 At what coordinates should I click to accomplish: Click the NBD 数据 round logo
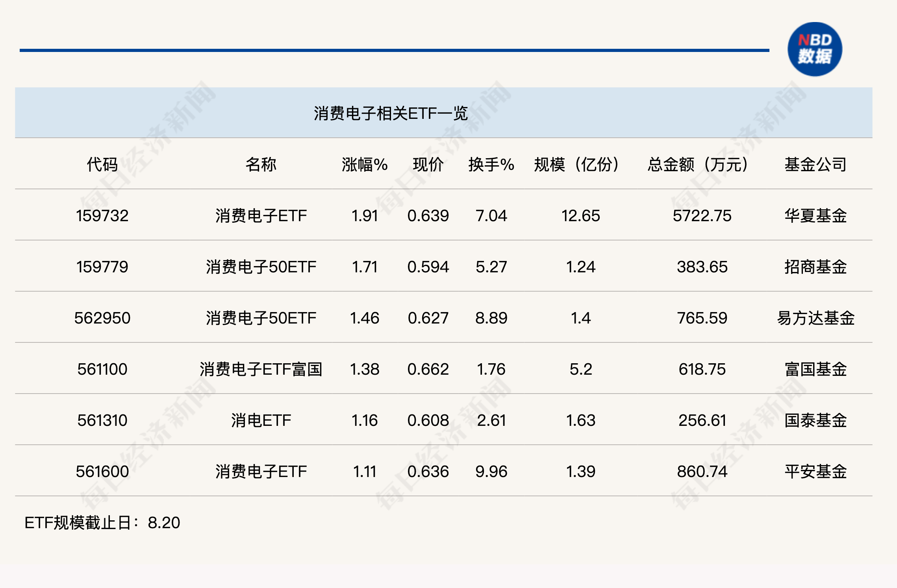[815, 49]
